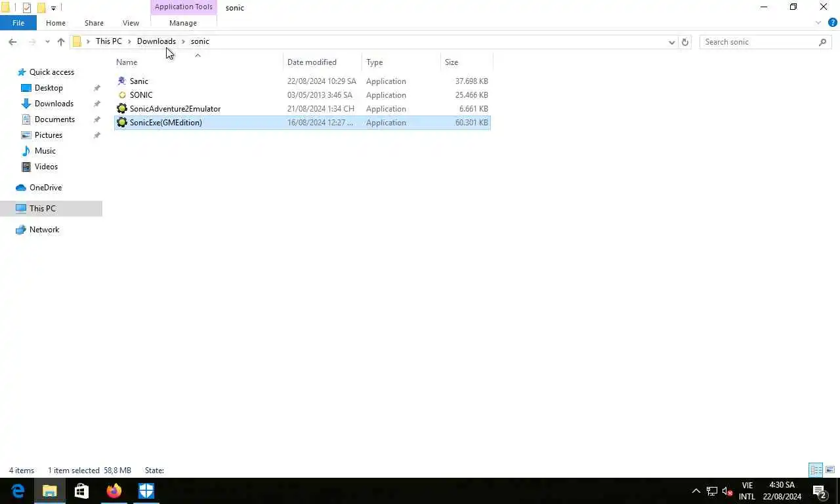The width and height of the screenshot is (840, 504).
Task: Open Documents in navigation pane
Action: coord(54,119)
